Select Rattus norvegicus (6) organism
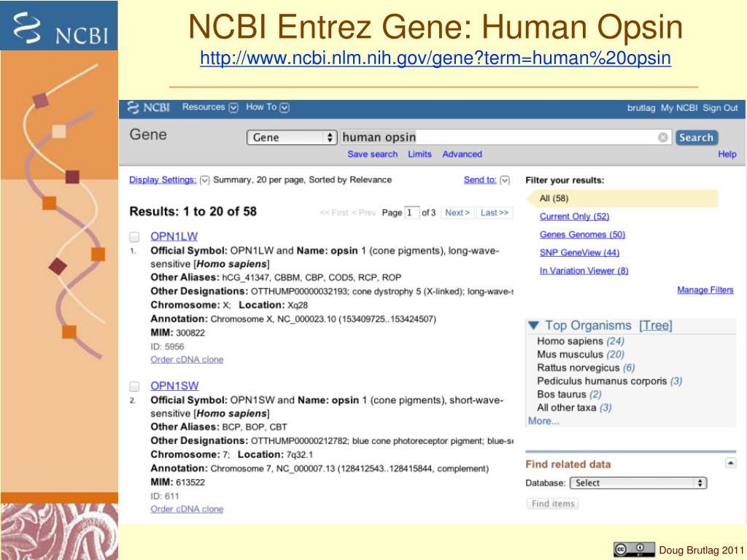This screenshot has width=747, height=560. (x=586, y=368)
